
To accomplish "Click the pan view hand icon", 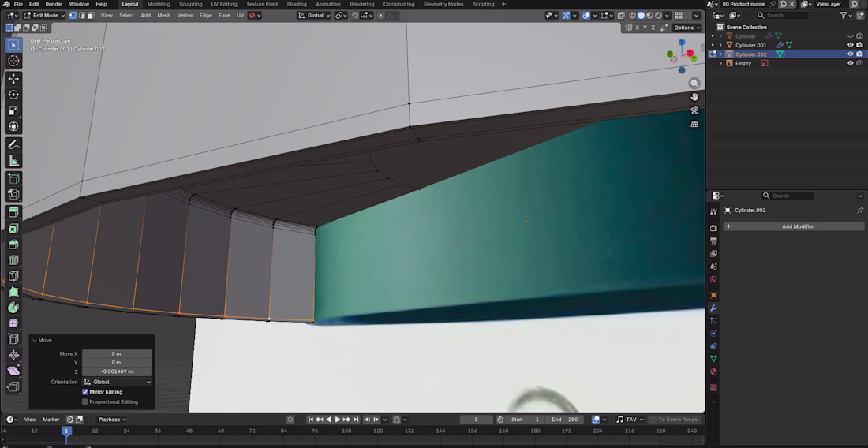I will 694,97.
